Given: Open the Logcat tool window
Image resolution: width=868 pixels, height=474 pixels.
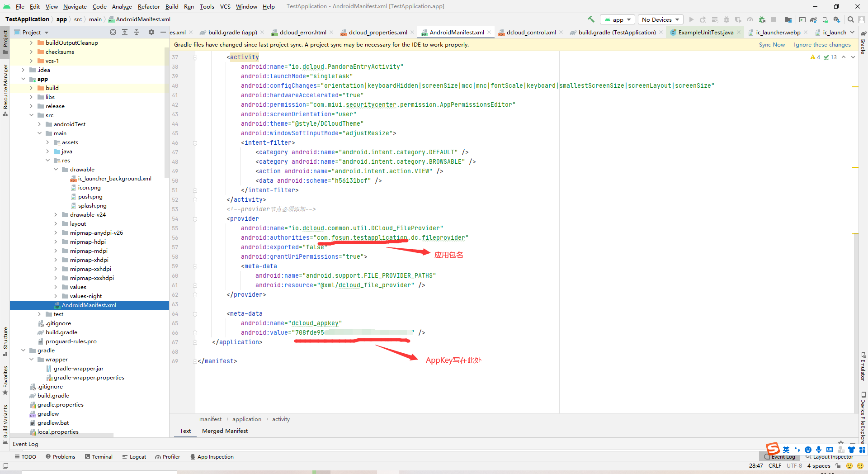Looking at the screenshot, I should pos(134,457).
